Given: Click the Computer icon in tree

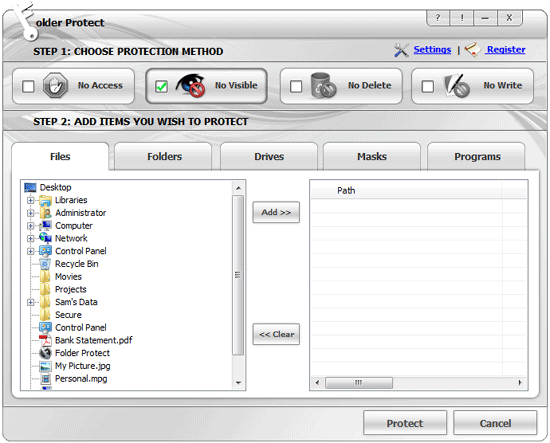Looking at the screenshot, I should 45,226.
